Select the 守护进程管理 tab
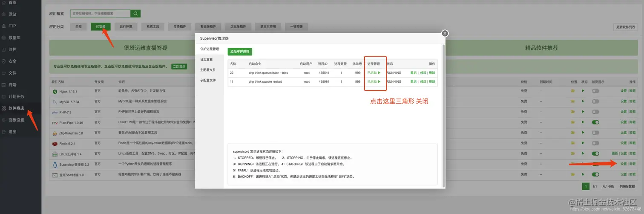 pyautogui.click(x=209, y=49)
